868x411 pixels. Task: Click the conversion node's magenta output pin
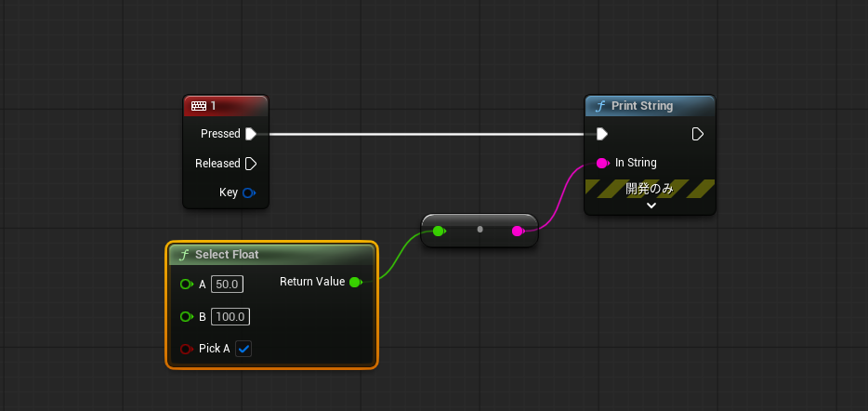[519, 231]
